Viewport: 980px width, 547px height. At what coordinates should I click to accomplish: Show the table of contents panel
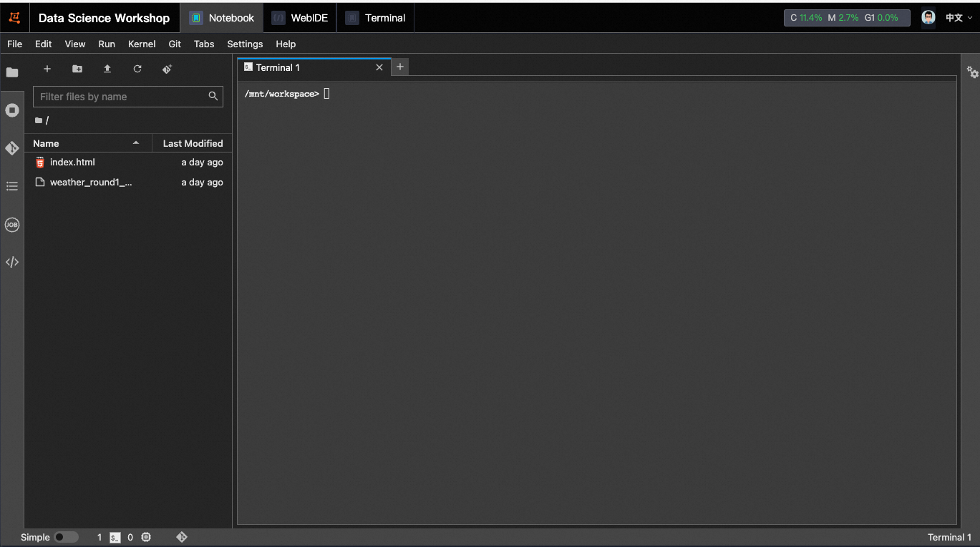tap(12, 186)
